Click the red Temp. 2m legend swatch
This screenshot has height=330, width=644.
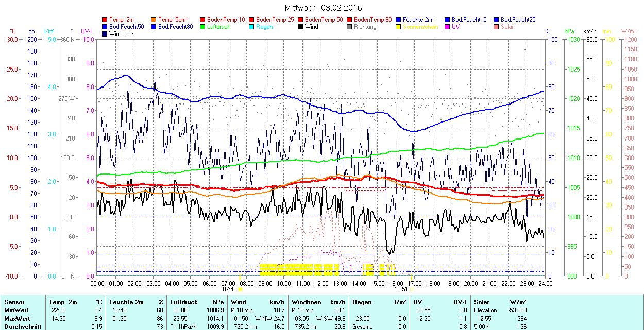[x=105, y=20]
